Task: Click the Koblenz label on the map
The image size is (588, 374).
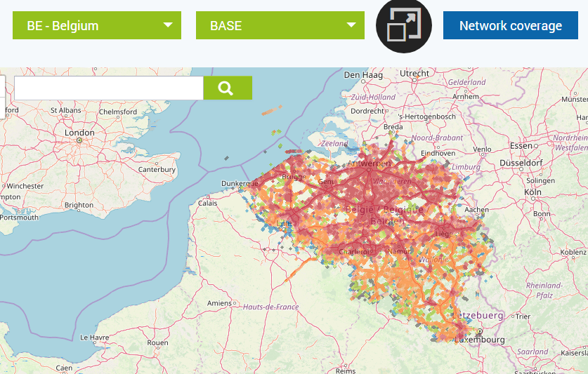Action: point(573,252)
